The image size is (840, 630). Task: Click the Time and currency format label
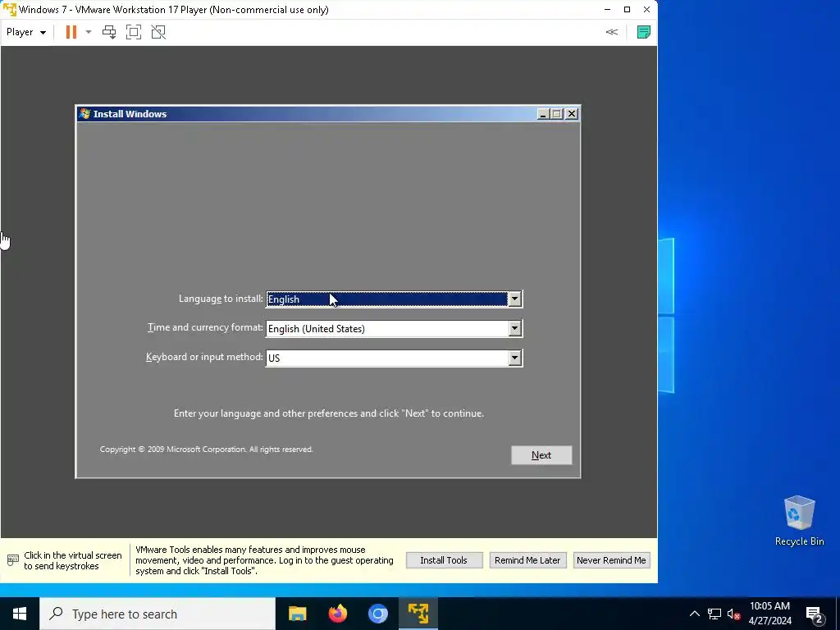point(205,327)
